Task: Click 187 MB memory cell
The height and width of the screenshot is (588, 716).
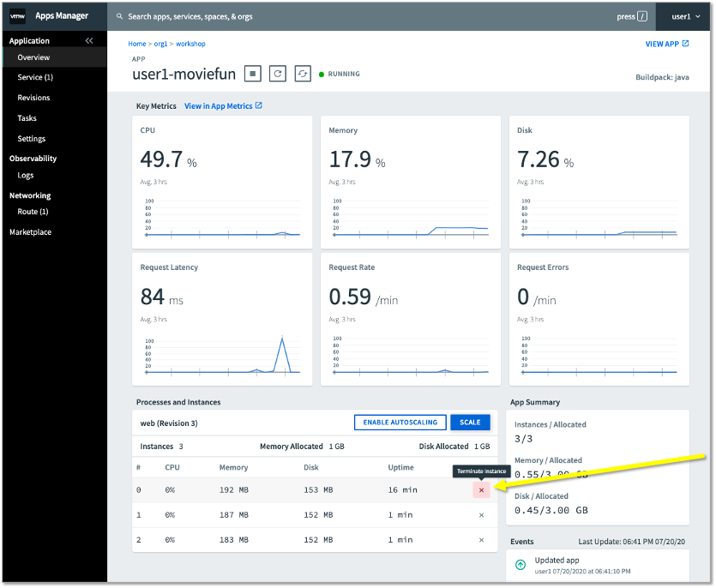Action: [234, 515]
